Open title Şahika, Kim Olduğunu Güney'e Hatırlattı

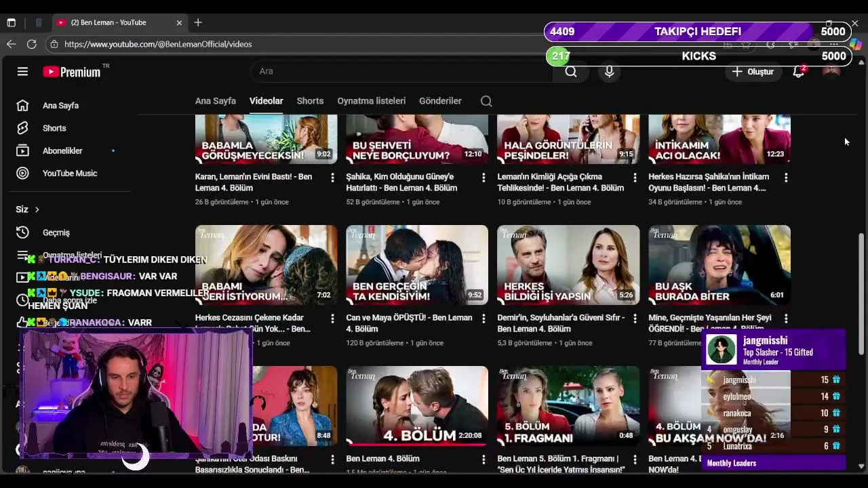click(401, 182)
